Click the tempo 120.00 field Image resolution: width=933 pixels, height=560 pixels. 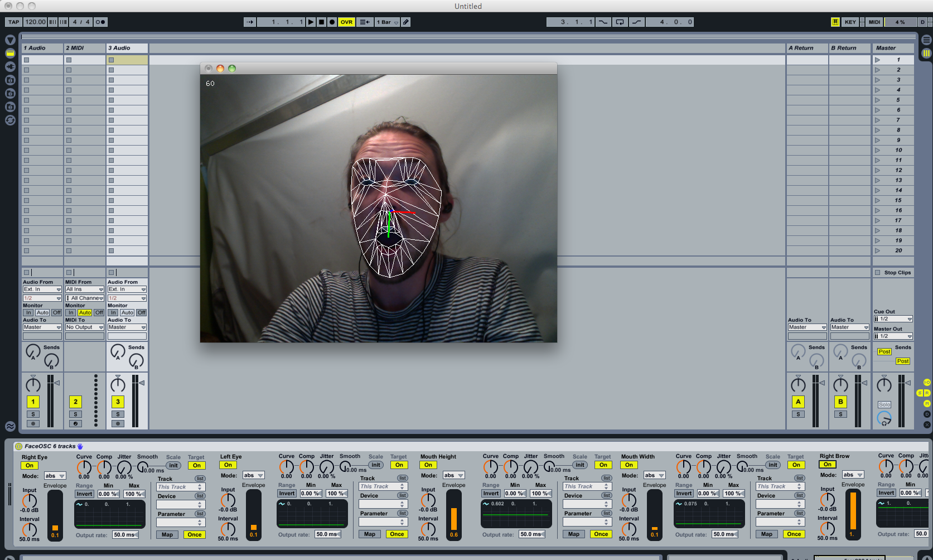pyautogui.click(x=35, y=22)
